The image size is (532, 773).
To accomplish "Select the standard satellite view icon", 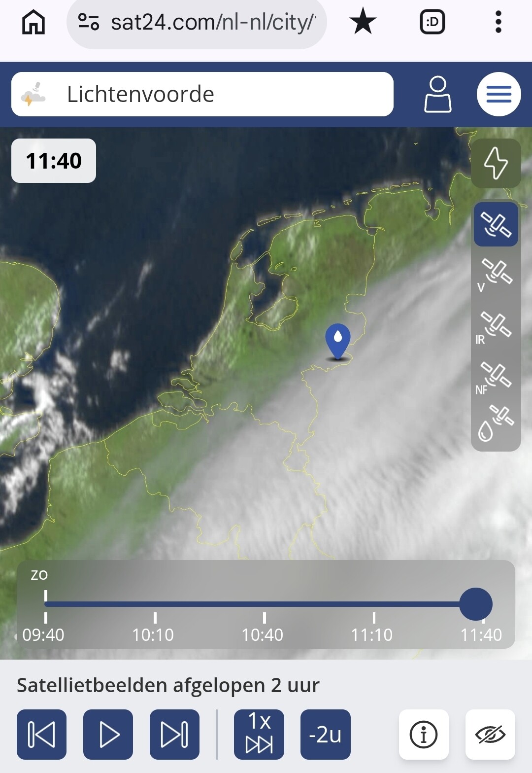I will pos(496,224).
